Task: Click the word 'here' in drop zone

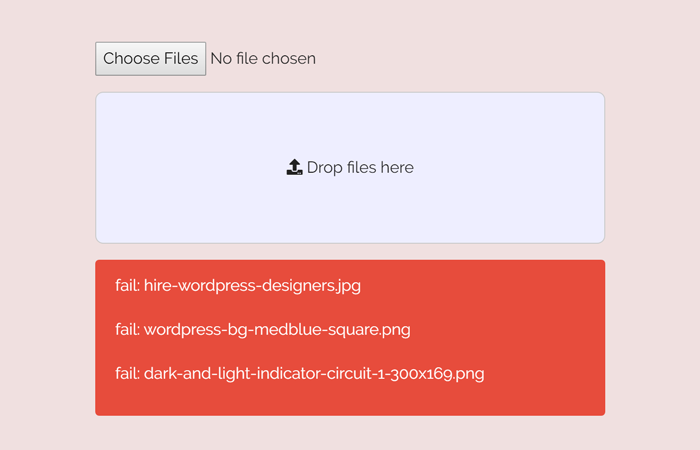Action: 397,167
